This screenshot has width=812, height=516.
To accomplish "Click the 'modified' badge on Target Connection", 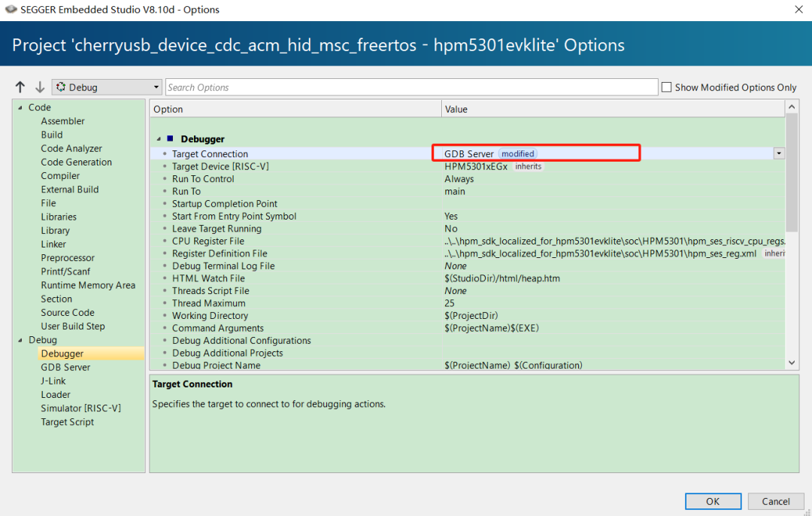I will pos(518,153).
